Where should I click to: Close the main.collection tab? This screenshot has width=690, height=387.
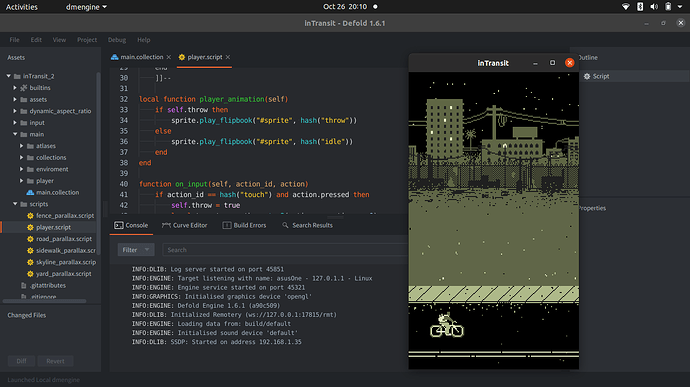coord(169,57)
